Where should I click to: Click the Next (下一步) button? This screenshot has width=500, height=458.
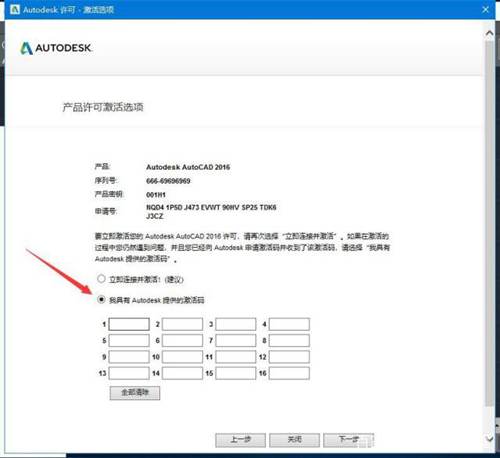(x=348, y=440)
